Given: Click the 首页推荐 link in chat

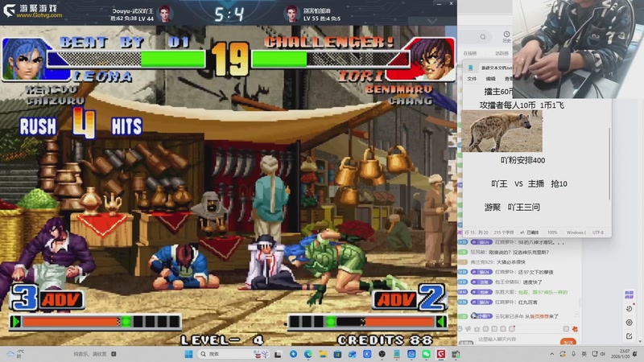Looking at the screenshot, I should tap(538, 316).
